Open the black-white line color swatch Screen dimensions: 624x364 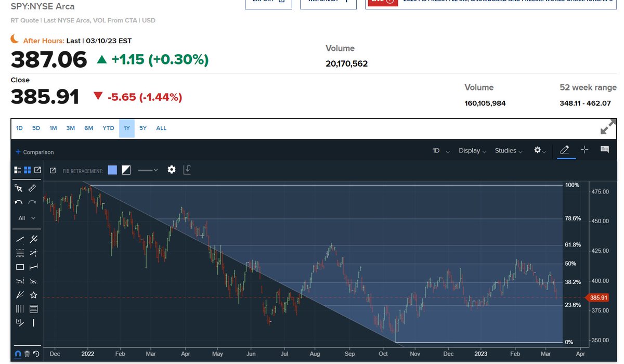pyautogui.click(x=126, y=170)
